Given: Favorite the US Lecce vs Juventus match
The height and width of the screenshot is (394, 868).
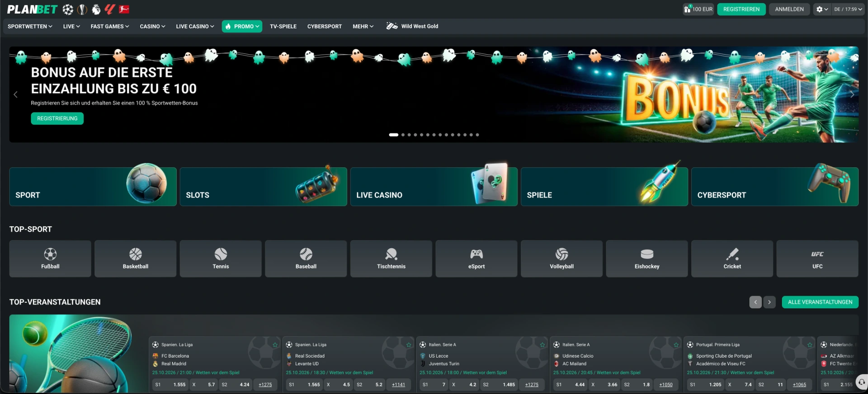Looking at the screenshot, I should [542, 345].
